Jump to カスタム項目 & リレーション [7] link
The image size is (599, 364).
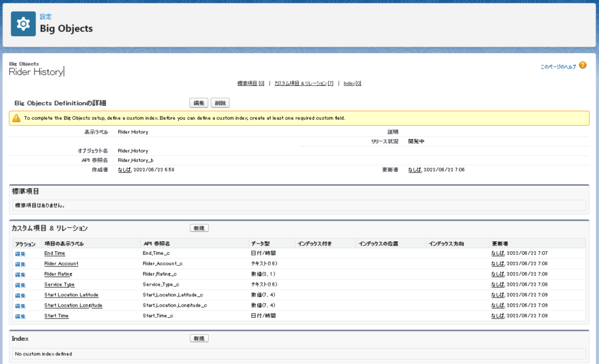click(304, 83)
